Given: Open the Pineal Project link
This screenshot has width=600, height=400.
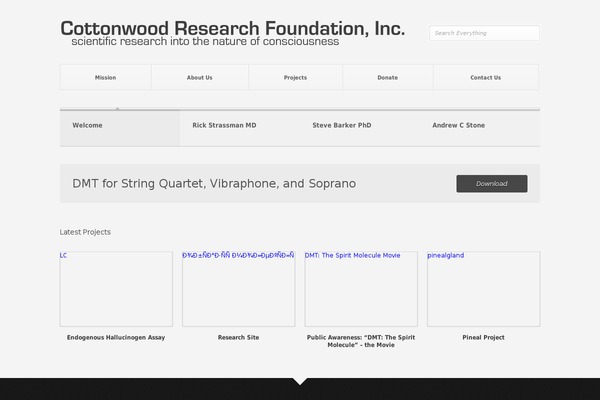Looking at the screenshot, I should click(x=483, y=337).
